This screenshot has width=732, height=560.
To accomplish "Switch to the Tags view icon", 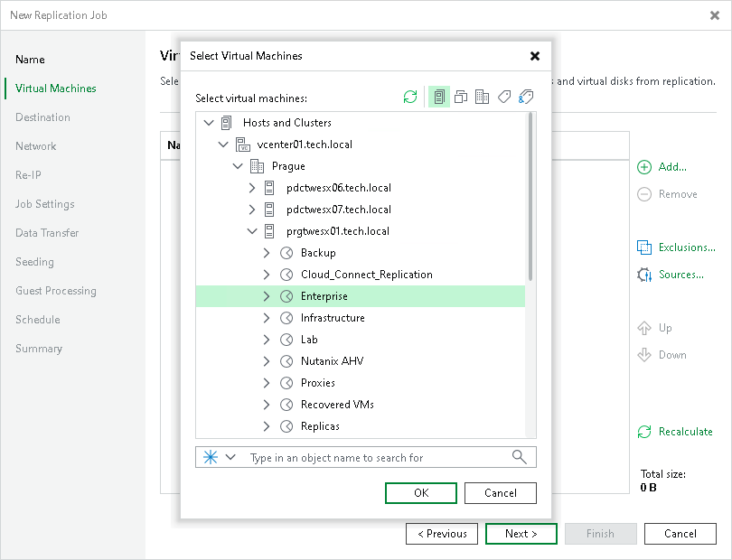I will coord(503,97).
